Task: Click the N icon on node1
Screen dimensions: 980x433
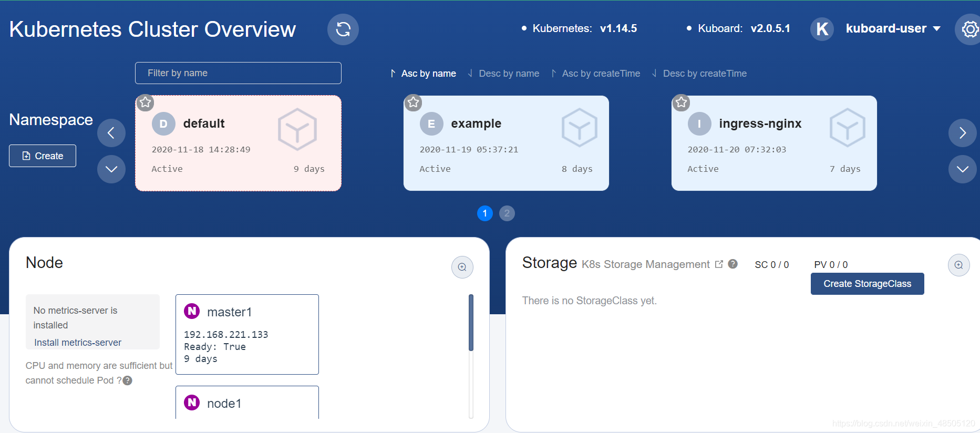Action: (192, 403)
